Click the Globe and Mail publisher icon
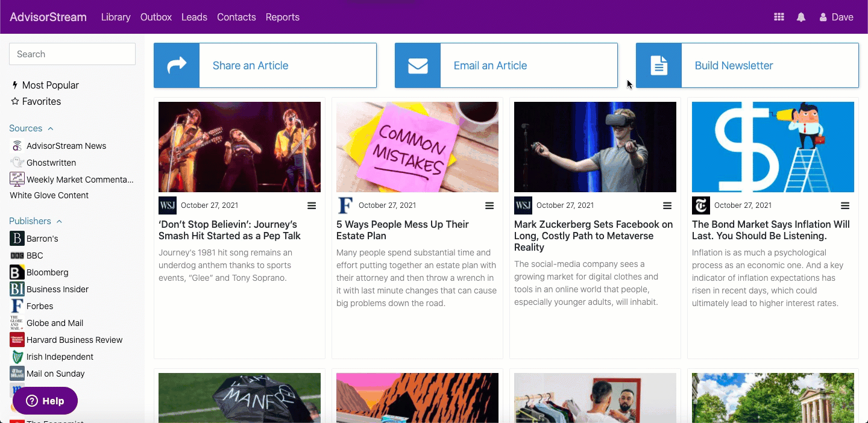Screen dimensions: 868x423 point(17,323)
